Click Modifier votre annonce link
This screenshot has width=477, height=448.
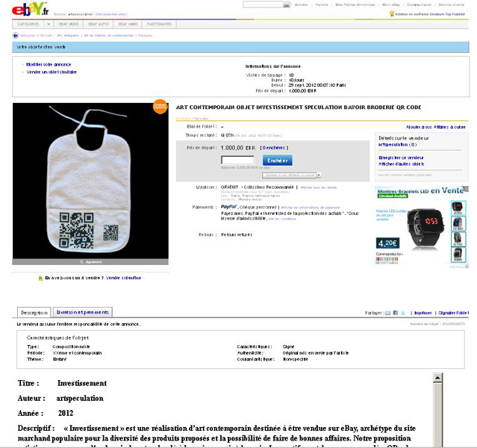tap(49, 64)
